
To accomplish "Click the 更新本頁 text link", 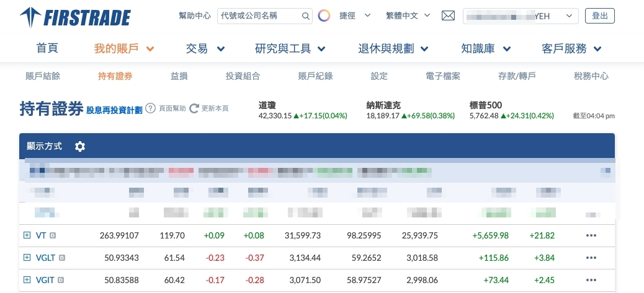I will coord(215,108).
